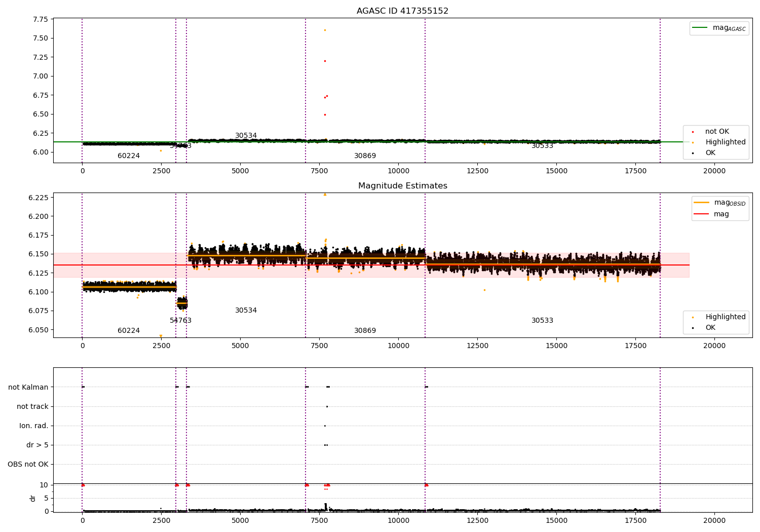Click obsid label 30533 in Magnitude Estimates plot
760x532 pixels.
542,321
